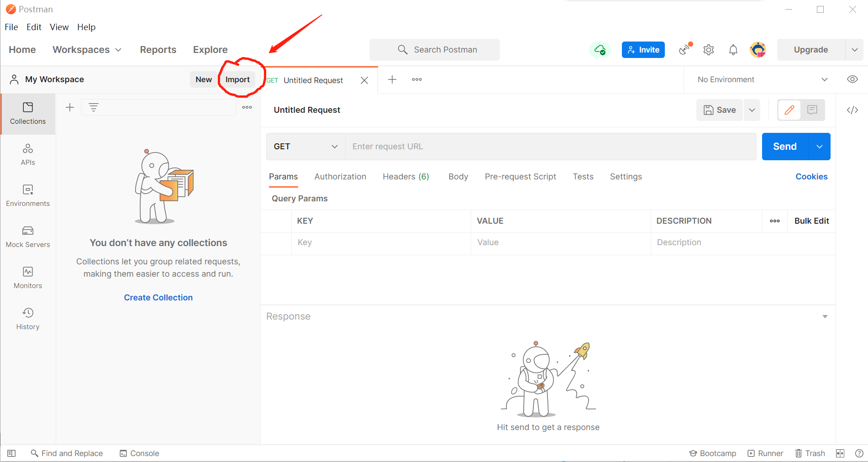868x462 pixels.
Task: Open the Cookies link
Action: pyautogui.click(x=811, y=177)
